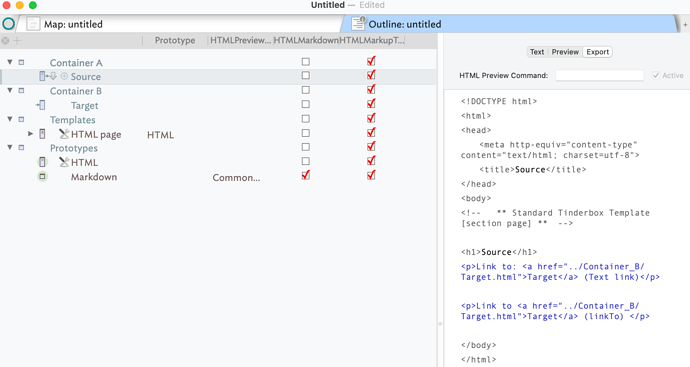Click the crossed badge beside HTML prototype
This screenshot has width=690, height=367.
coord(64,162)
